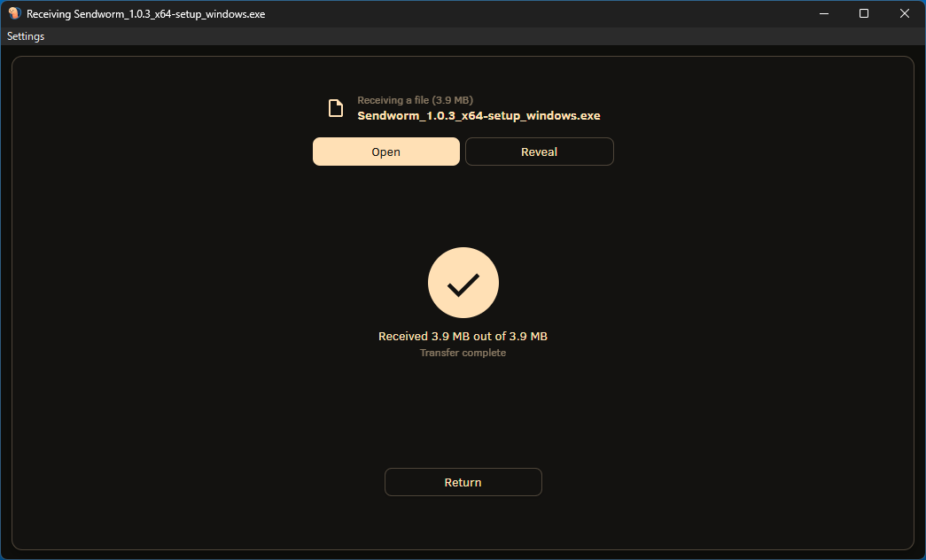Click the Sendworm app icon in title bar

(x=14, y=14)
